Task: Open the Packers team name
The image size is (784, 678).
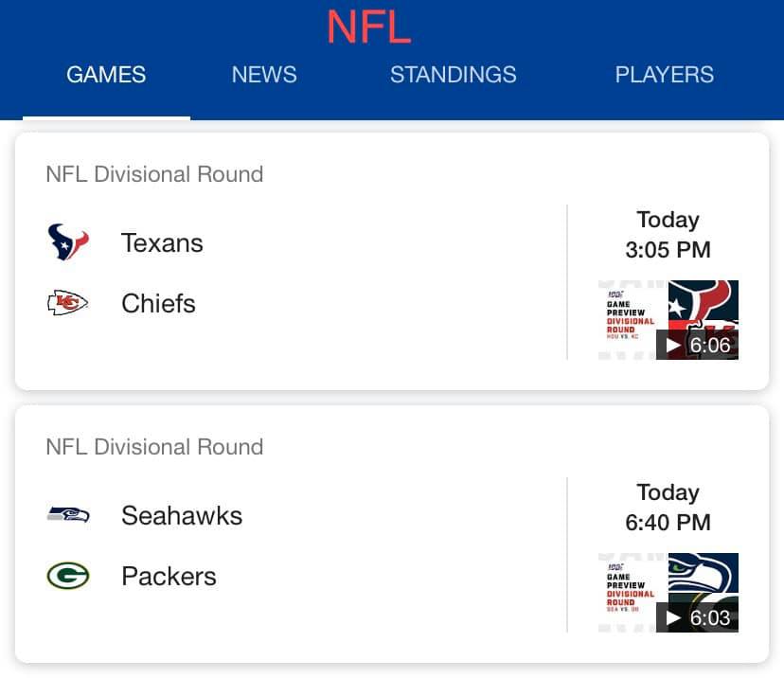Action: pyautogui.click(x=169, y=576)
